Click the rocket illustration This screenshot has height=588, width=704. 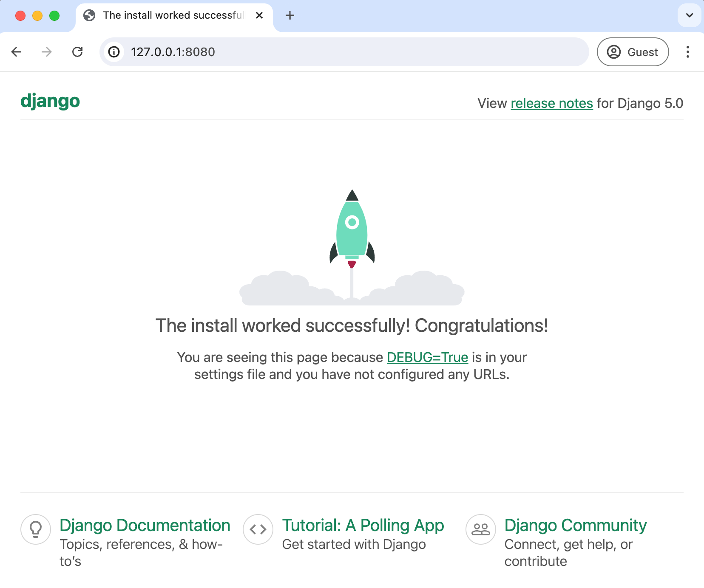pos(352,247)
